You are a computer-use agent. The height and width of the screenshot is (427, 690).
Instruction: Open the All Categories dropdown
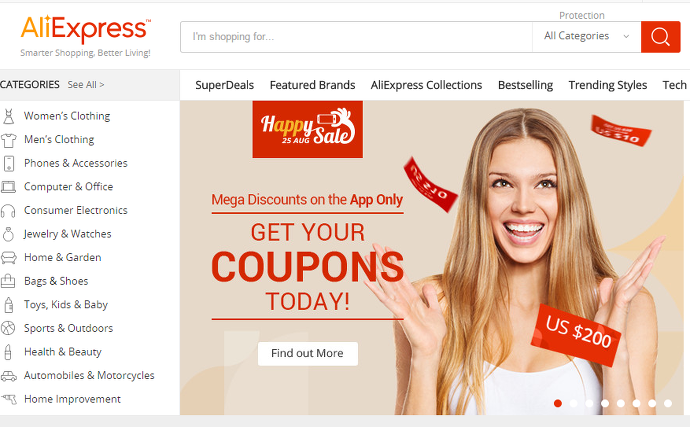pyautogui.click(x=586, y=37)
